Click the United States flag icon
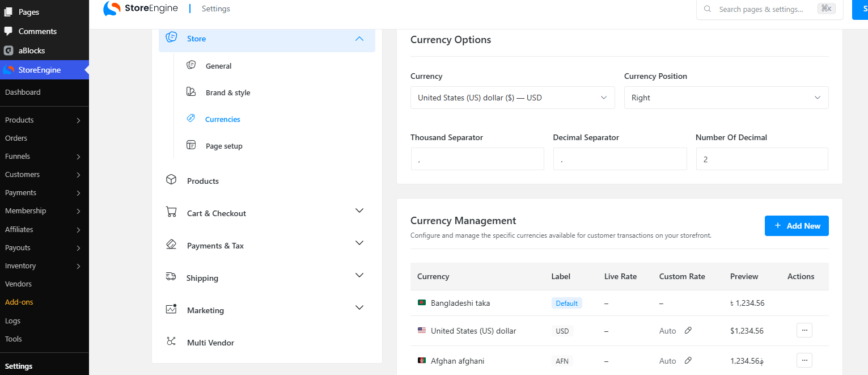The width and height of the screenshot is (868, 375). click(x=421, y=330)
